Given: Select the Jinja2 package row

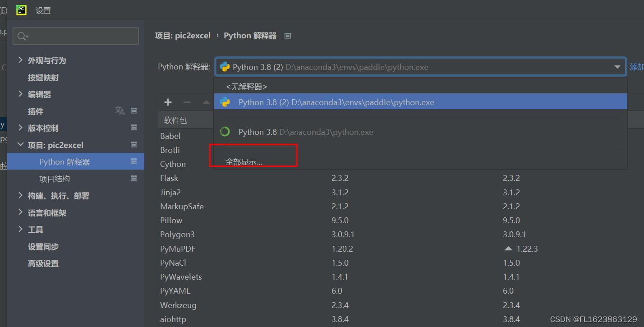Looking at the screenshot, I should 401,192.
